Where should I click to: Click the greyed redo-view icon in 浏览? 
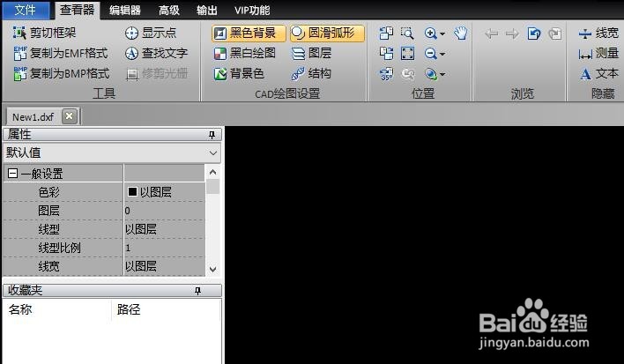coord(554,33)
